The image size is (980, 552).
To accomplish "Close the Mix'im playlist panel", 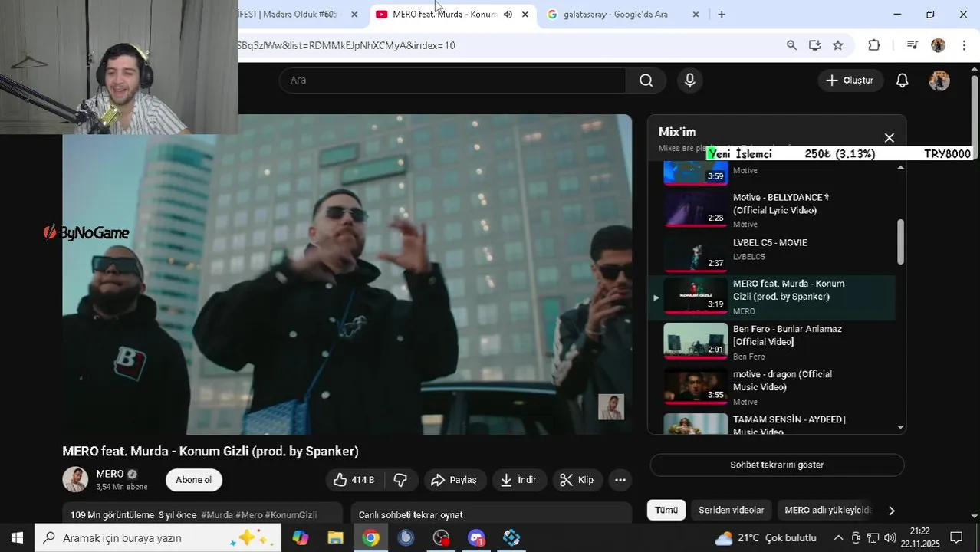I will point(889,138).
